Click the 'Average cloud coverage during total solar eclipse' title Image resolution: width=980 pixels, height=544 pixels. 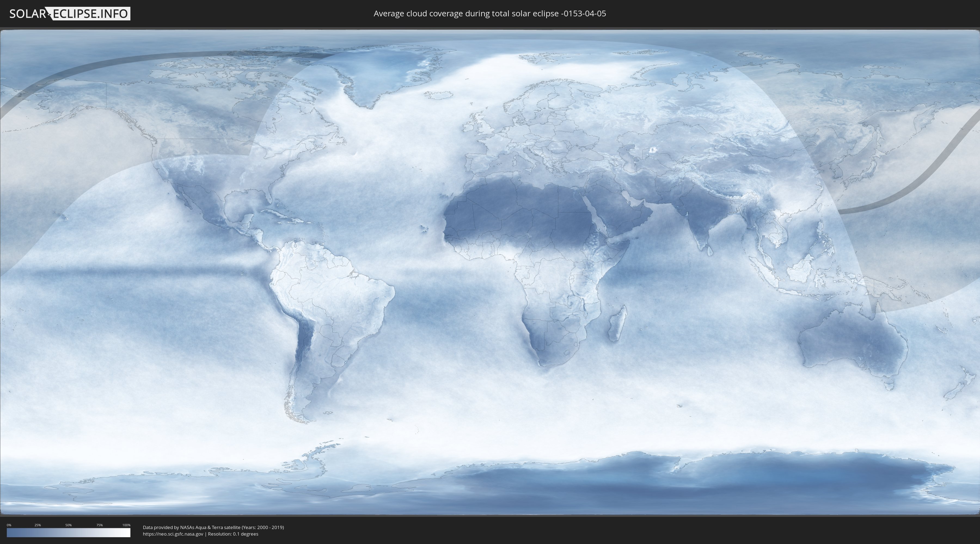click(x=490, y=14)
